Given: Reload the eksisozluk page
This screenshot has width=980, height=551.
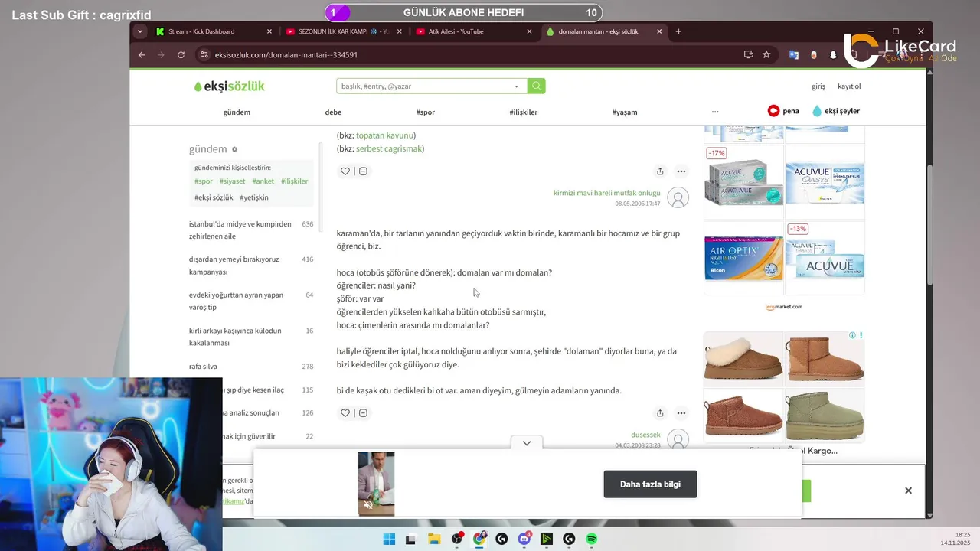Looking at the screenshot, I should click(x=181, y=54).
